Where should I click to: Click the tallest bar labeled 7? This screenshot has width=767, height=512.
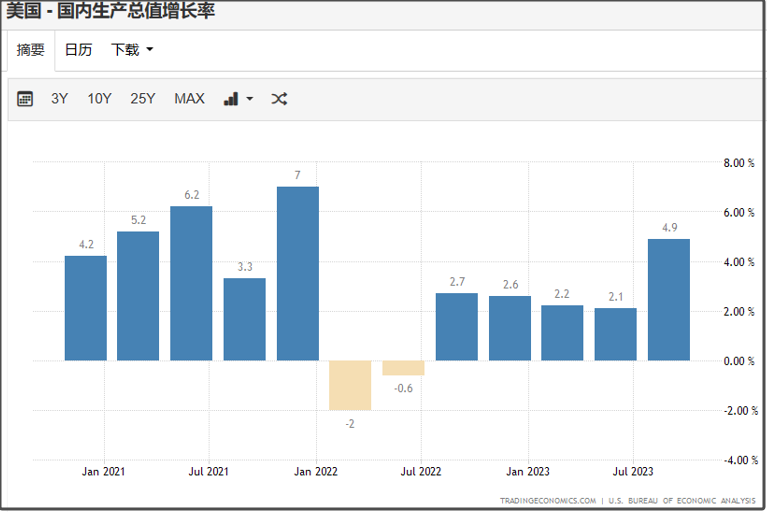pos(297,273)
